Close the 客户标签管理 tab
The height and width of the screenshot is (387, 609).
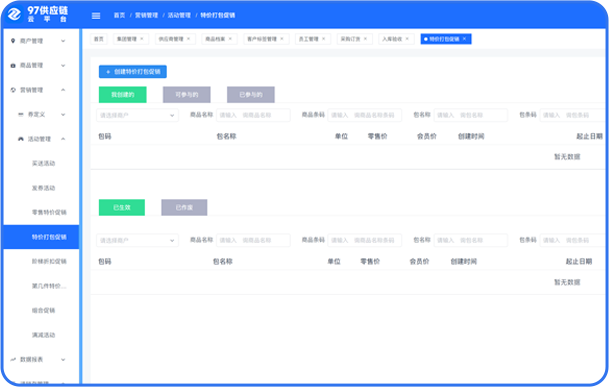282,39
